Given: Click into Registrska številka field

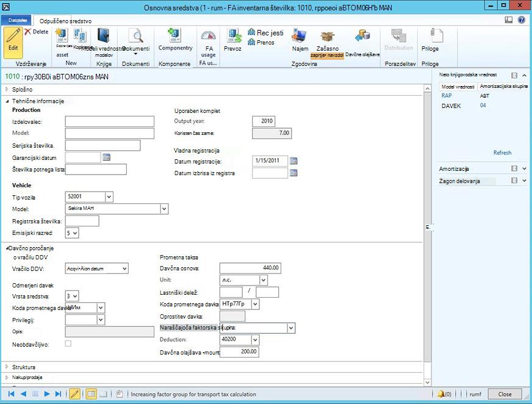Looking at the screenshot, I should tap(82, 221).
